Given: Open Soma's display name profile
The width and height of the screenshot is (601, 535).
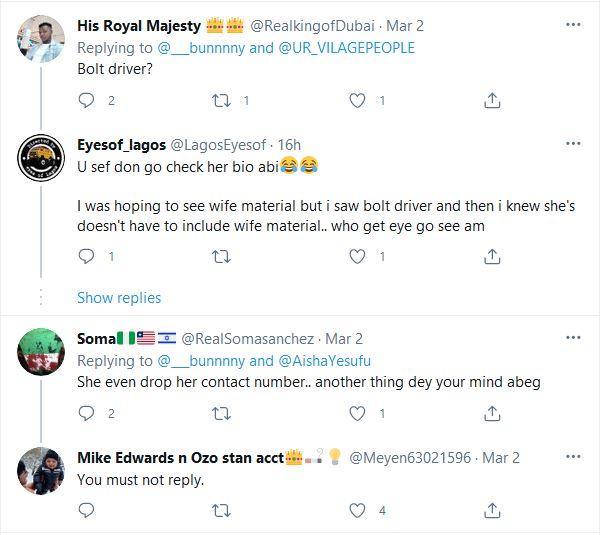Looking at the screenshot, I should (97, 338).
